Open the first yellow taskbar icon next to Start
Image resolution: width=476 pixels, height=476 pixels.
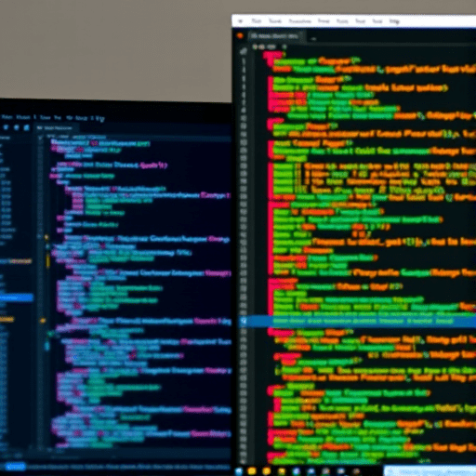coord(252,471)
